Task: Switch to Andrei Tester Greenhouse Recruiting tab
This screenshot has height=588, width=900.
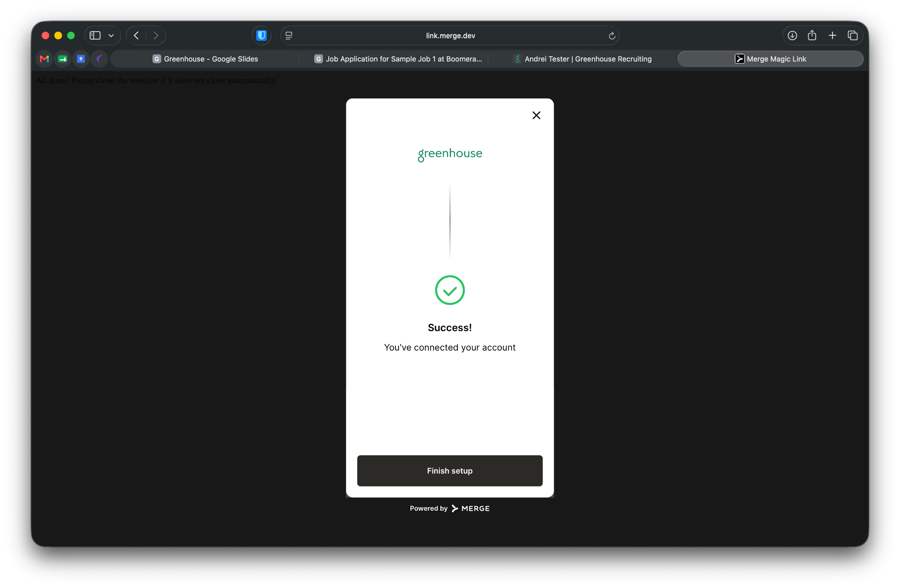Action: click(582, 59)
